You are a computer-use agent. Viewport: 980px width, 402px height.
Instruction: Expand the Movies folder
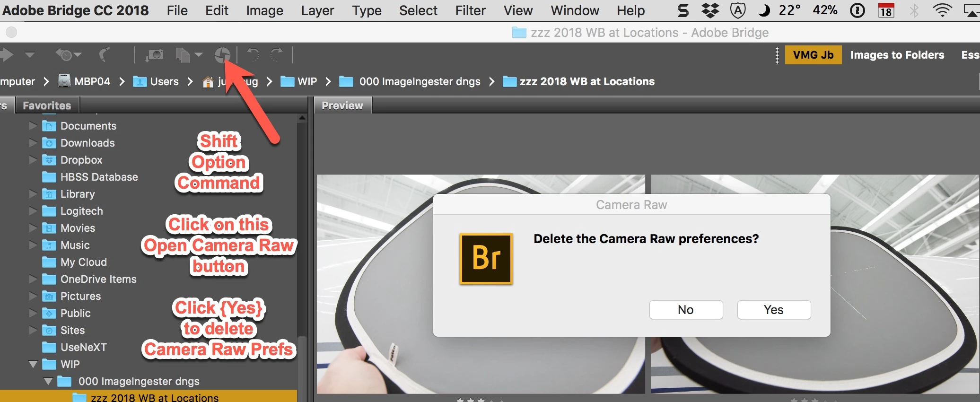(x=33, y=228)
